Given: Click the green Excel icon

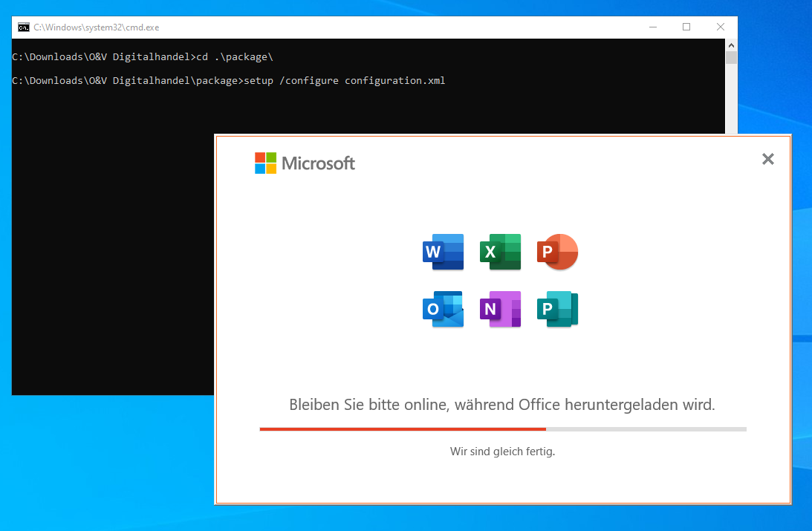Looking at the screenshot, I should (x=500, y=252).
